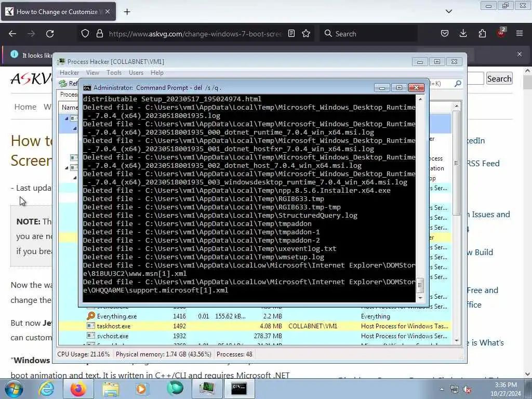This screenshot has height=399, width=532.
Task: Open Firefox extensions puzzle icon
Action: click(x=482, y=34)
